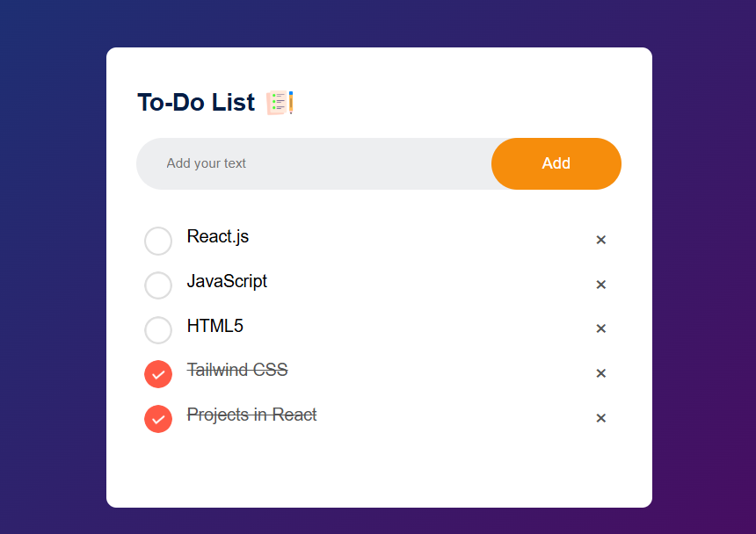
Task: Check off the JavaScript task circle
Action: point(158,285)
